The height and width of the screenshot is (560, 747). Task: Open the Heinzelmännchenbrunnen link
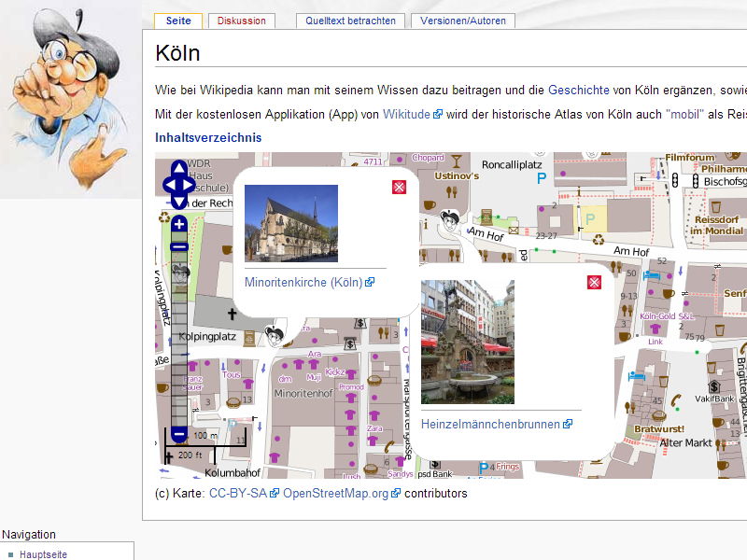click(497, 425)
